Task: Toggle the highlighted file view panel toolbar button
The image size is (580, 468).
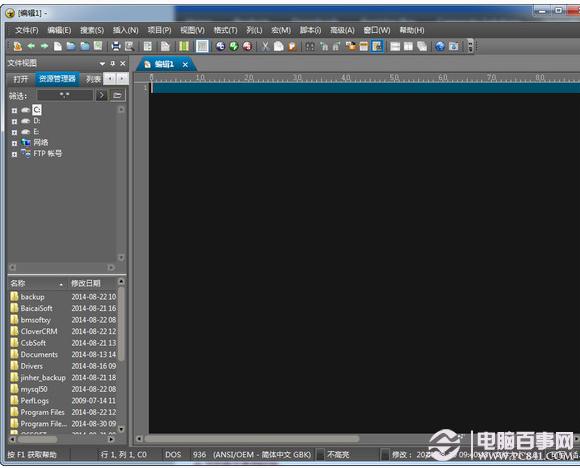Action: [x=377, y=46]
